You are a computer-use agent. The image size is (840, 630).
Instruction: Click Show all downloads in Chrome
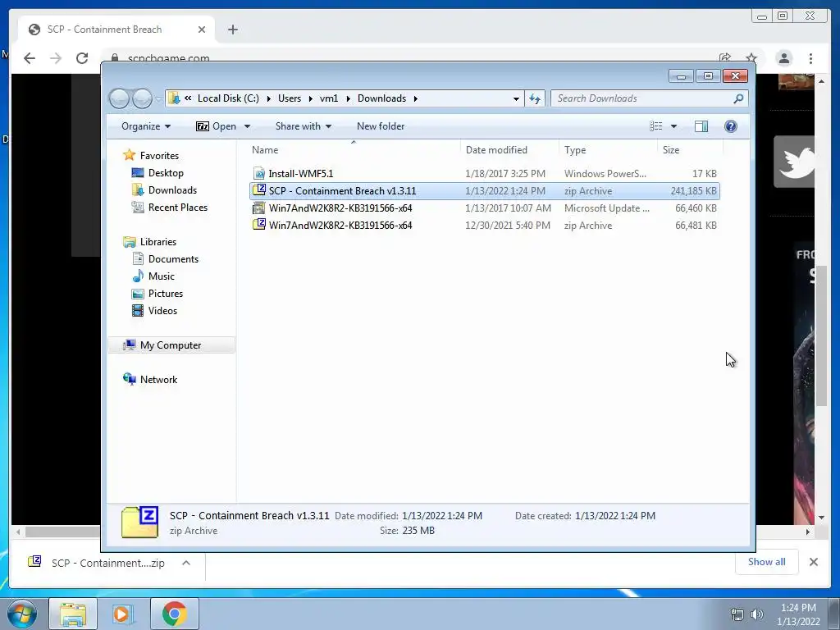click(x=767, y=562)
